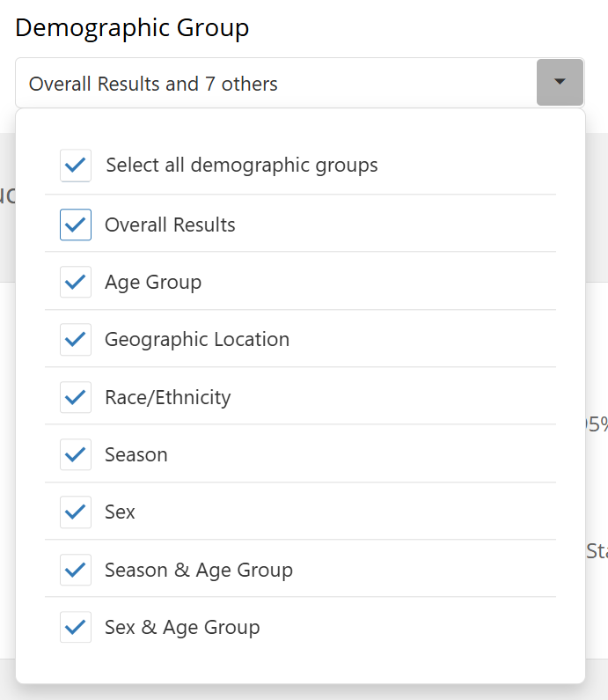Uncheck the Sex checkbox

coord(76,512)
